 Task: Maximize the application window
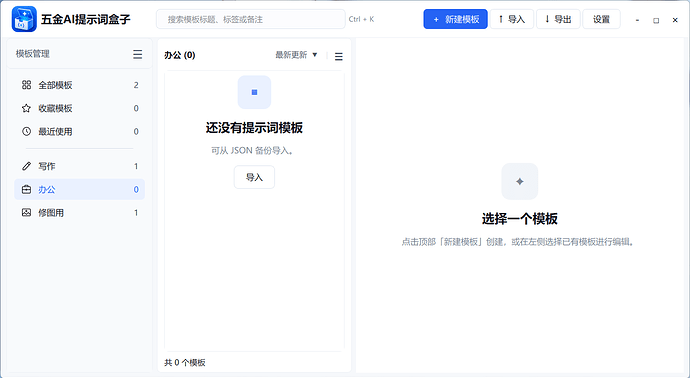point(656,20)
